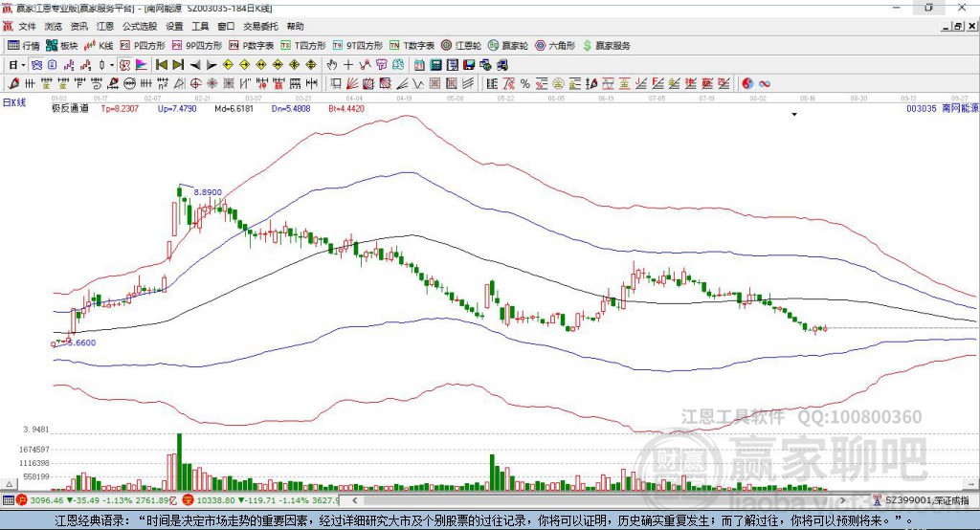
Task: Open the 资讯 menu
Action: pos(78,26)
